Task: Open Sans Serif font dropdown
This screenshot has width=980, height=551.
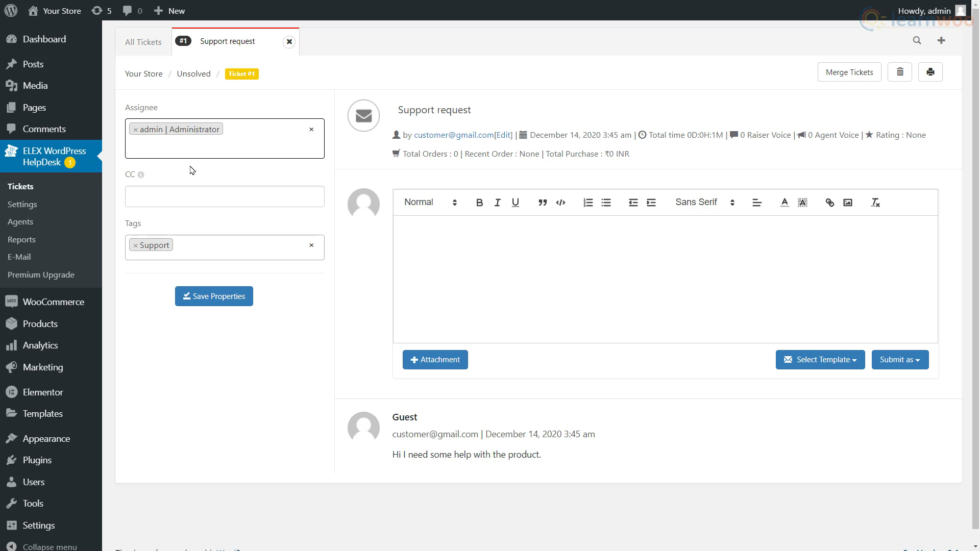Action: coord(705,203)
